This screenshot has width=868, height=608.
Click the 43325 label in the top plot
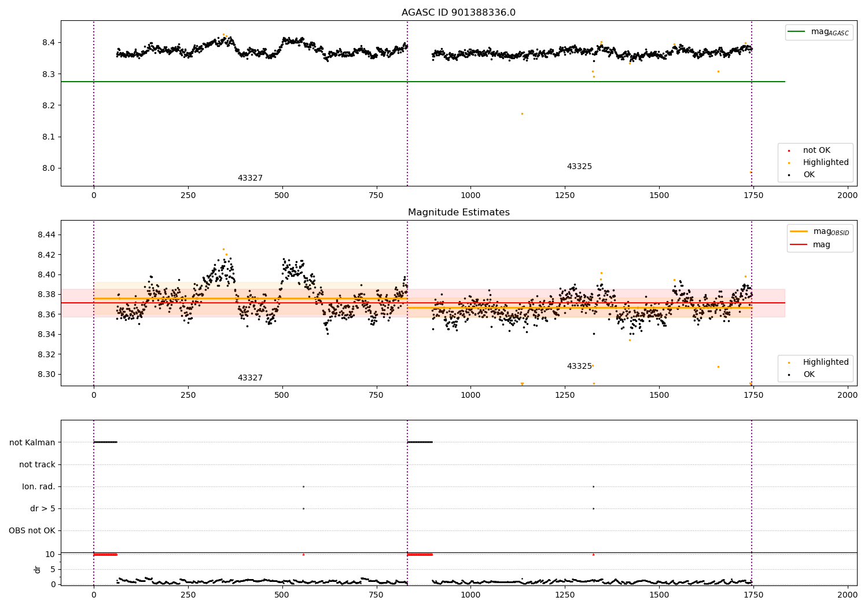[579, 167]
